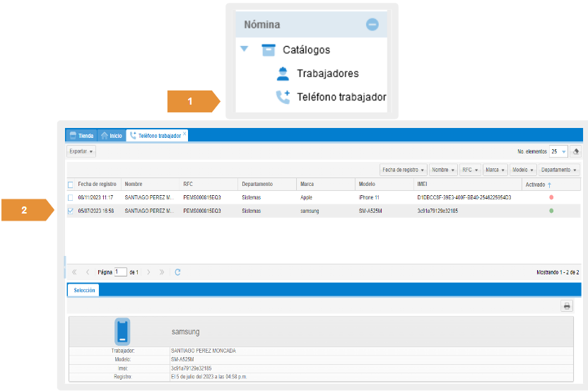
Task: Switch to the Inicio tab
Action: 111,135
